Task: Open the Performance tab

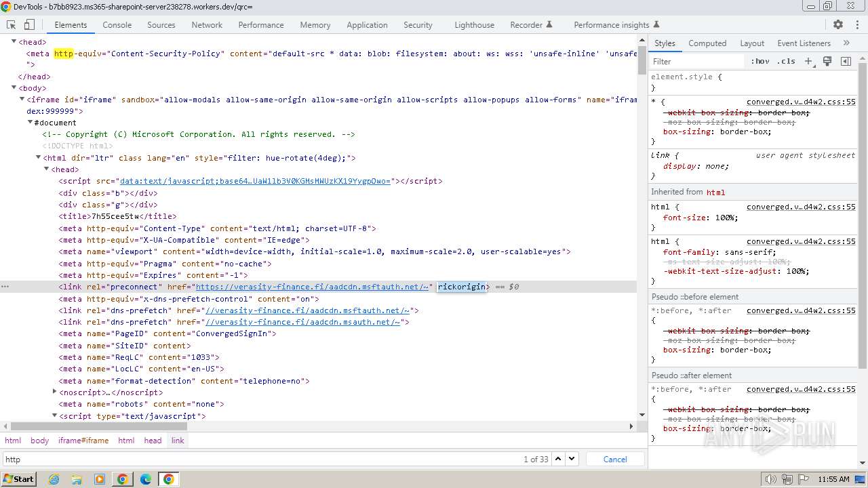Action: pyautogui.click(x=261, y=24)
